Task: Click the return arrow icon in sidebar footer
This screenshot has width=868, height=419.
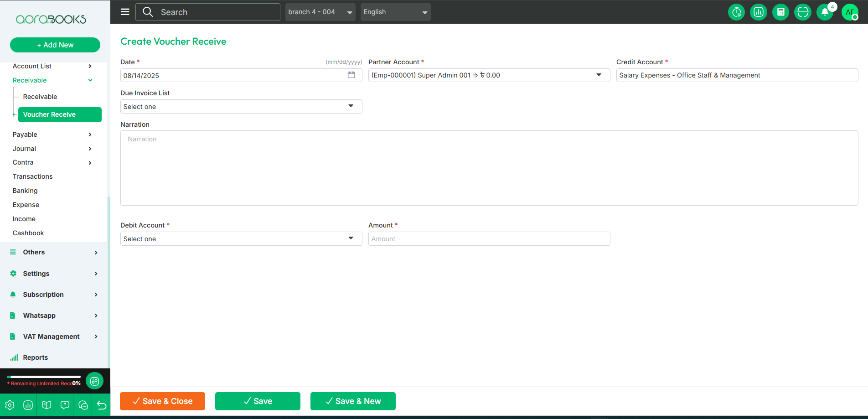Action: (102, 405)
